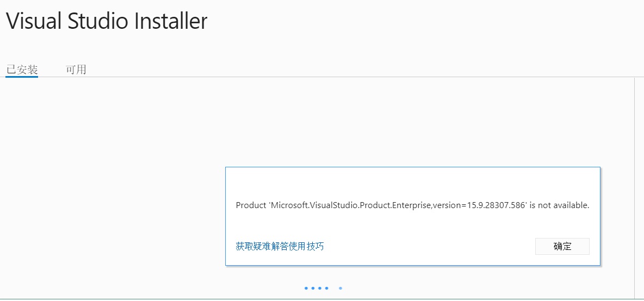Click the dialog's blank space between link and 确定
The height and width of the screenshot is (301, 644).
(429, 246)
